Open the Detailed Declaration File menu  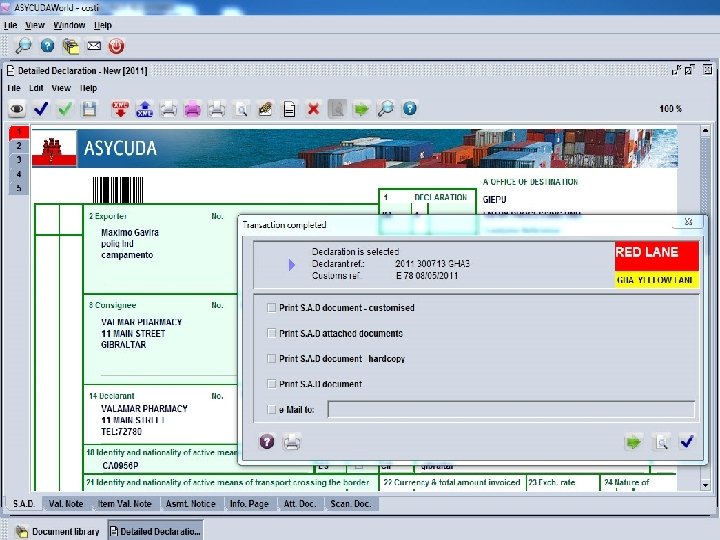tap(13, 88)
